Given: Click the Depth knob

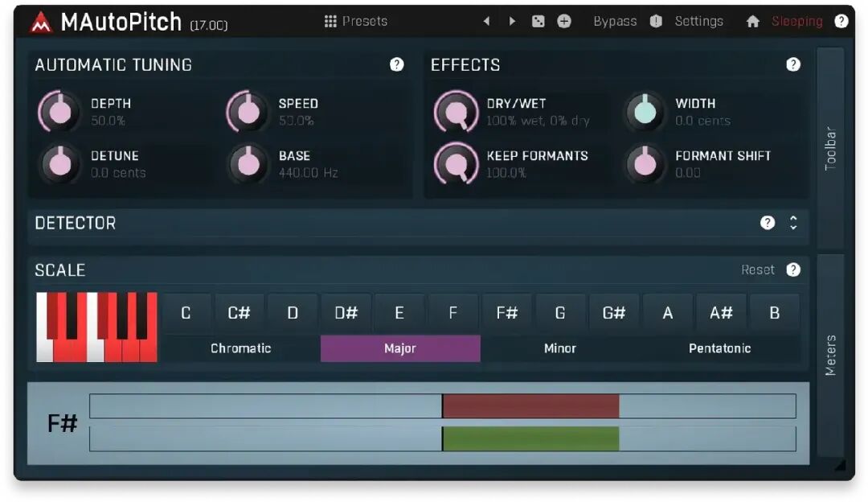Looking at the screenshot, I should pos(59,112).
